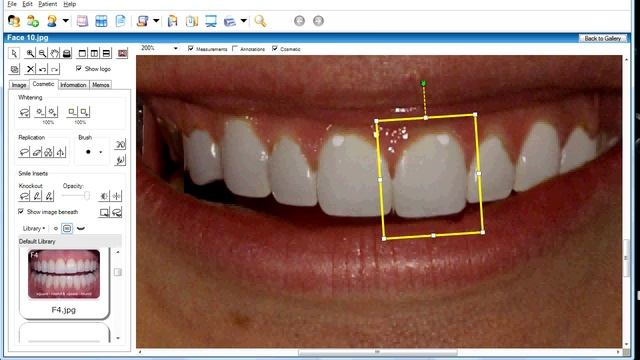Viewport: 640px width, 360px height.
Task: Open the Edit menu
Action: [x=27, y=4]
